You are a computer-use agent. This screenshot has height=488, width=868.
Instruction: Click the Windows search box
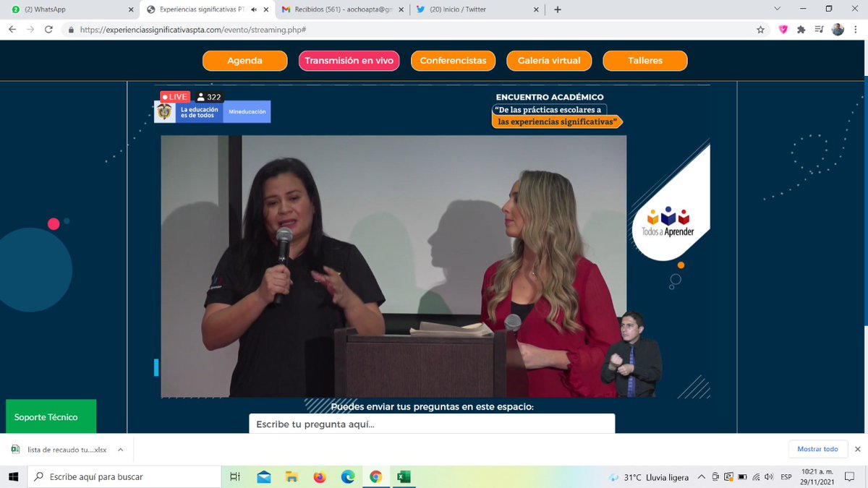tap(124, 476)
